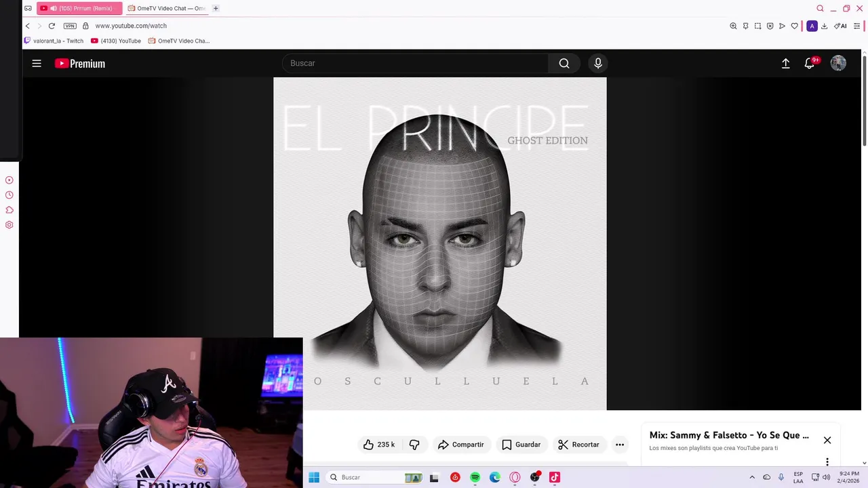Screen dimensions: 868x488
Task: Open the pink TikTok taskbar app
Action: tap(555, 477)
